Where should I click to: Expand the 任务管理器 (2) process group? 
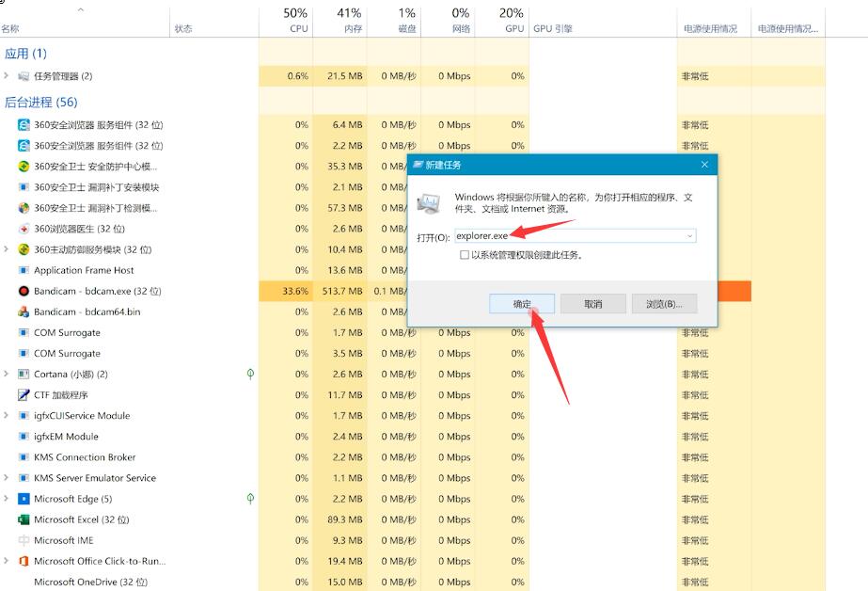click(6, 76)
